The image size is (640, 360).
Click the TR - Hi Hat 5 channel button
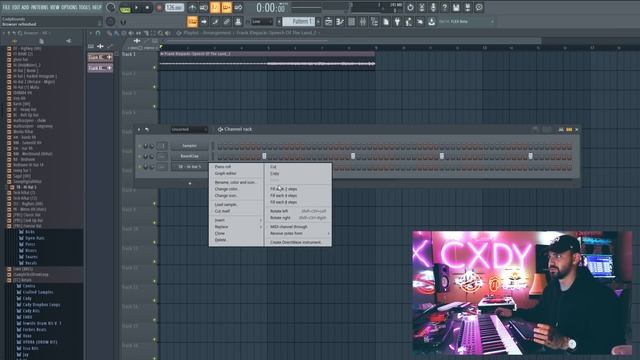[x=189, y=167]
